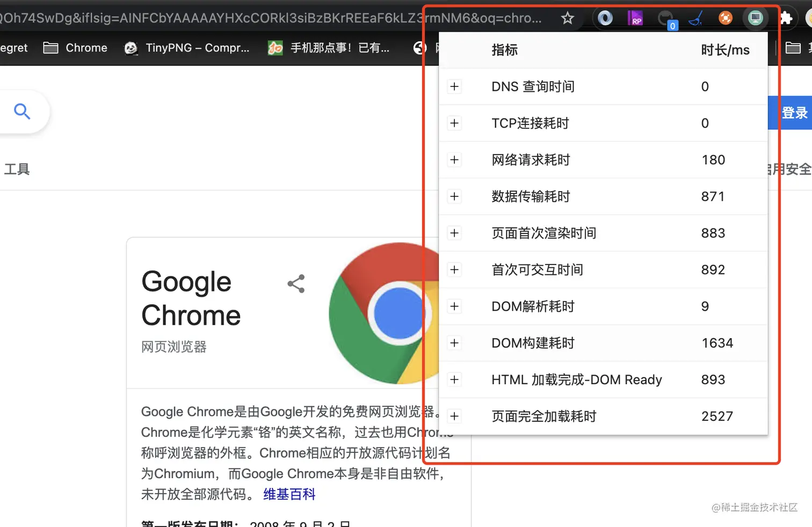Open the 工具 search tools option
The height and width of the screenshot is (527, 812).
click(17, 170)
